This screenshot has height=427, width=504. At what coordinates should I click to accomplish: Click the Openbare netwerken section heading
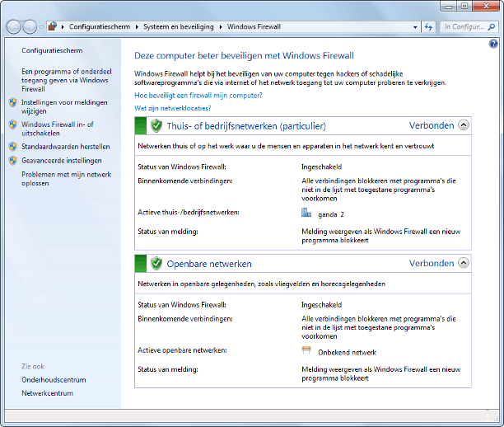coord(209,264)
